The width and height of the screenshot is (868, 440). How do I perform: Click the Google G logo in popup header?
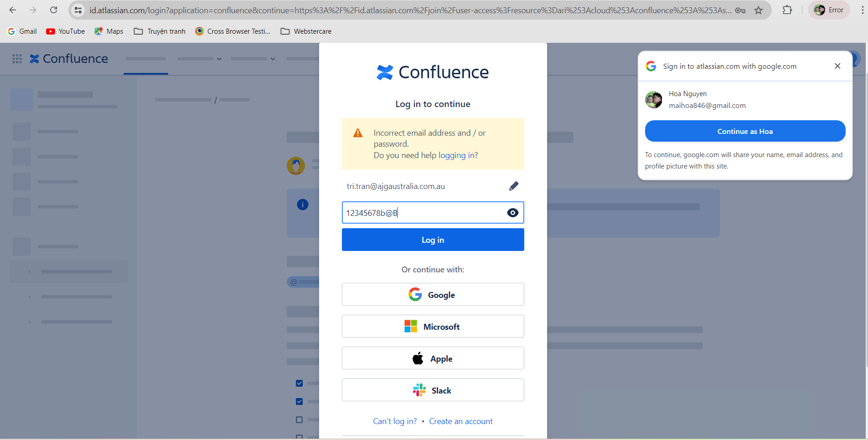(x=651, y=66)
